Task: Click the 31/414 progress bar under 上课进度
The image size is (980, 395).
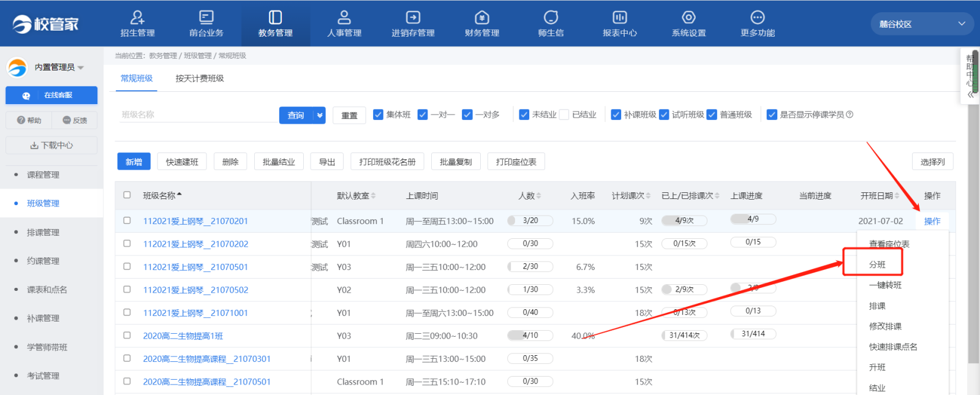Action: [x=753, y=334]
